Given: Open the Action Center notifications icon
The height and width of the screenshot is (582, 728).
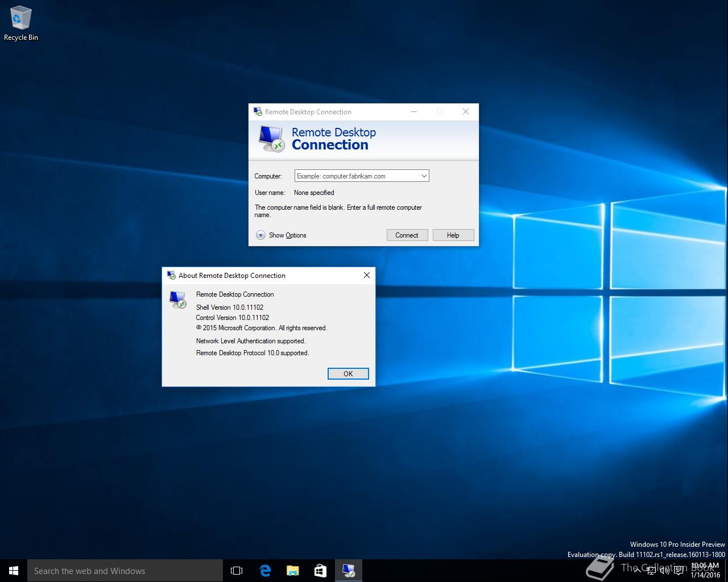Looking at the screenshot, I should tap(679, 571).
